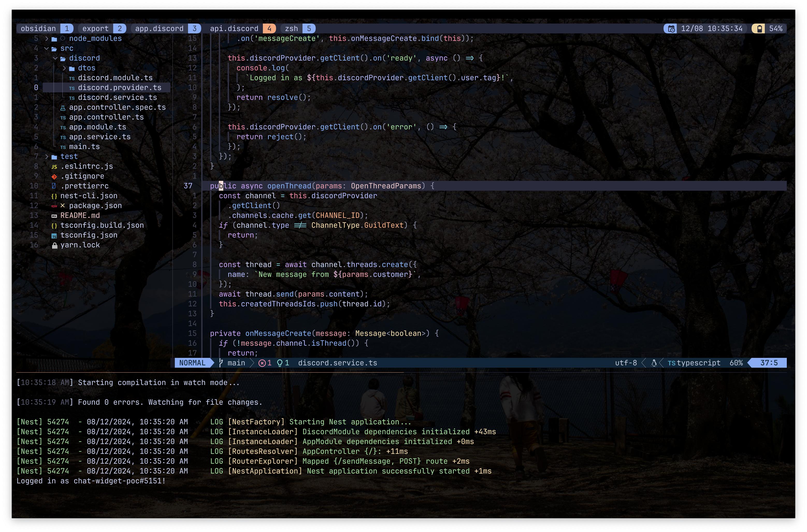Switch to the obsidian tmux window

coord(38,29)
